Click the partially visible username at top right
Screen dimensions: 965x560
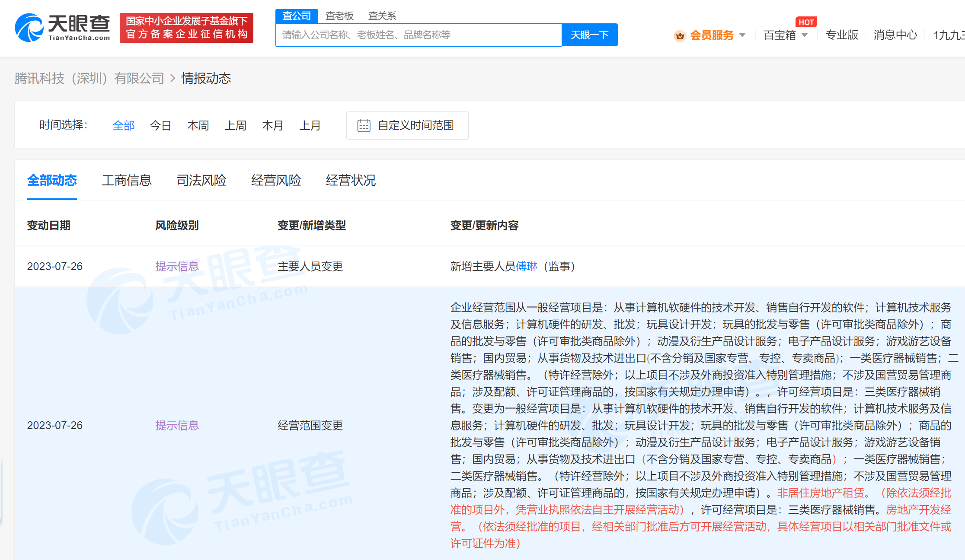[x=949, y=35]
